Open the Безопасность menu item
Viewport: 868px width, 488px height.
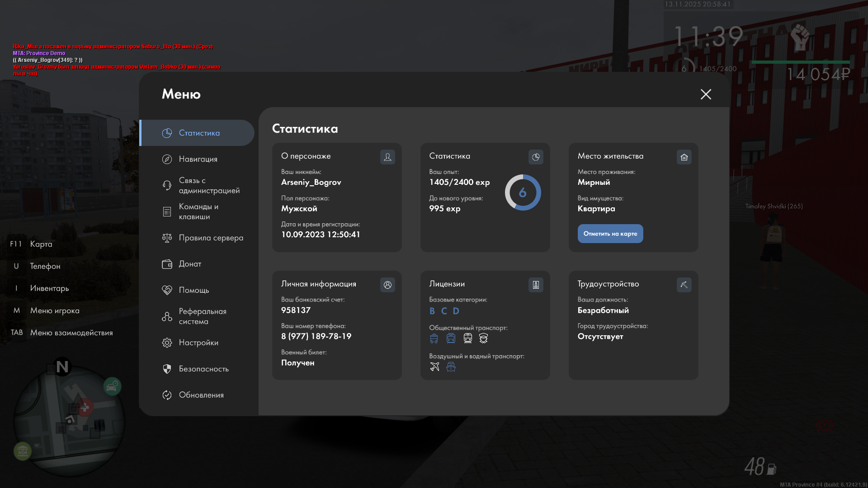(x=203, y=369)
